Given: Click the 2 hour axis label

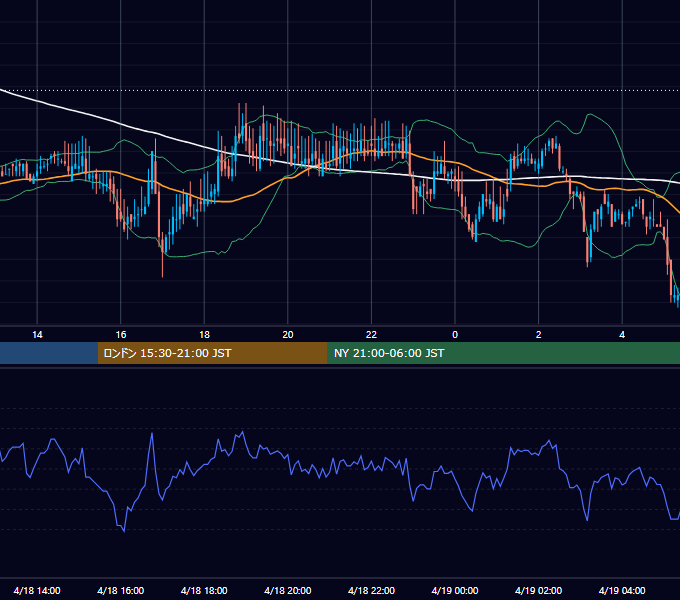Looking at the screenshot, I should point(539,335).
